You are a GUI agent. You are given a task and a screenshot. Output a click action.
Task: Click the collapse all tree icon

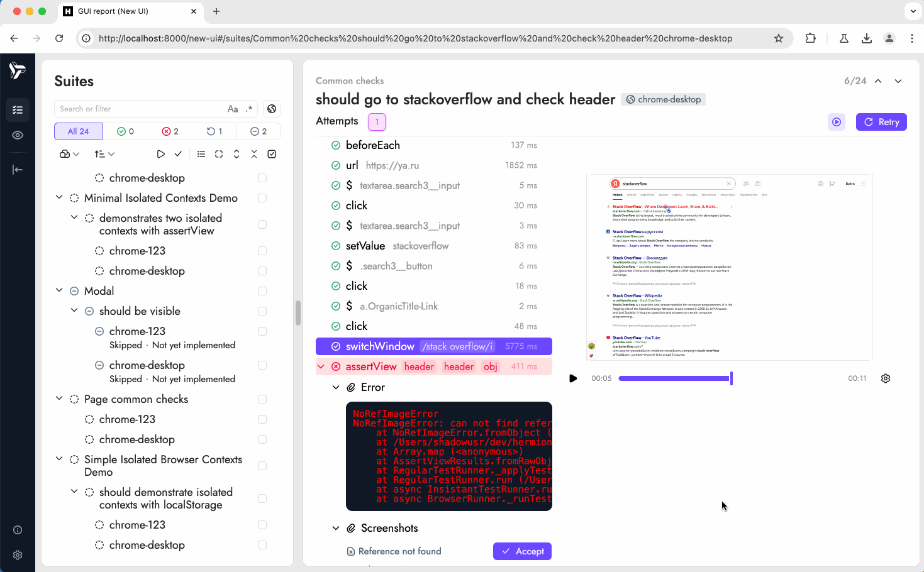tap(254, 154)
